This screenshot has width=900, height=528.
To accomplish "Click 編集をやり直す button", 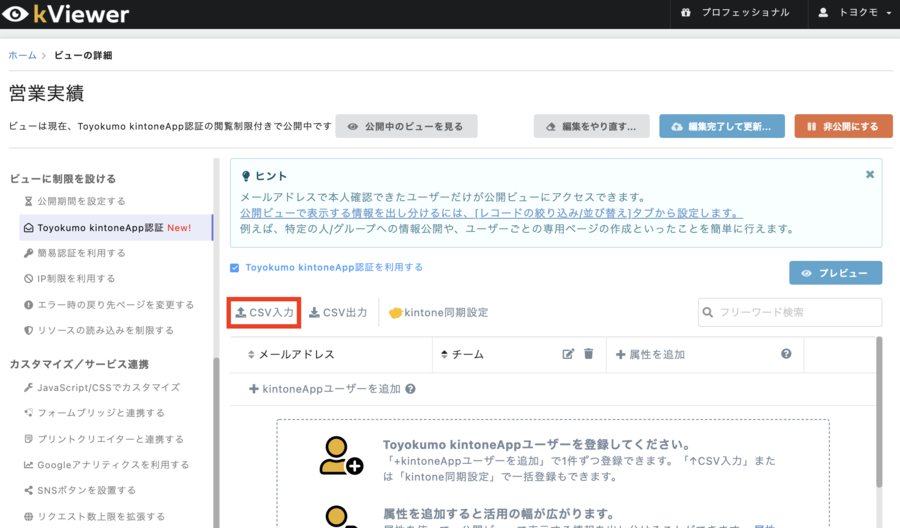I will click(x=592, y=126).
